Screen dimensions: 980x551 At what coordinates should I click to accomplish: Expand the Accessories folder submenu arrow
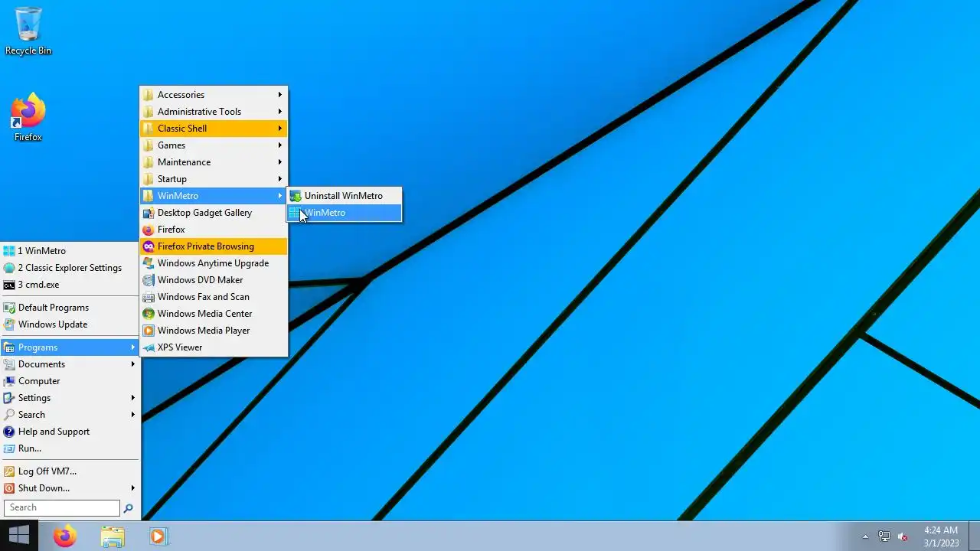[280, 95]
